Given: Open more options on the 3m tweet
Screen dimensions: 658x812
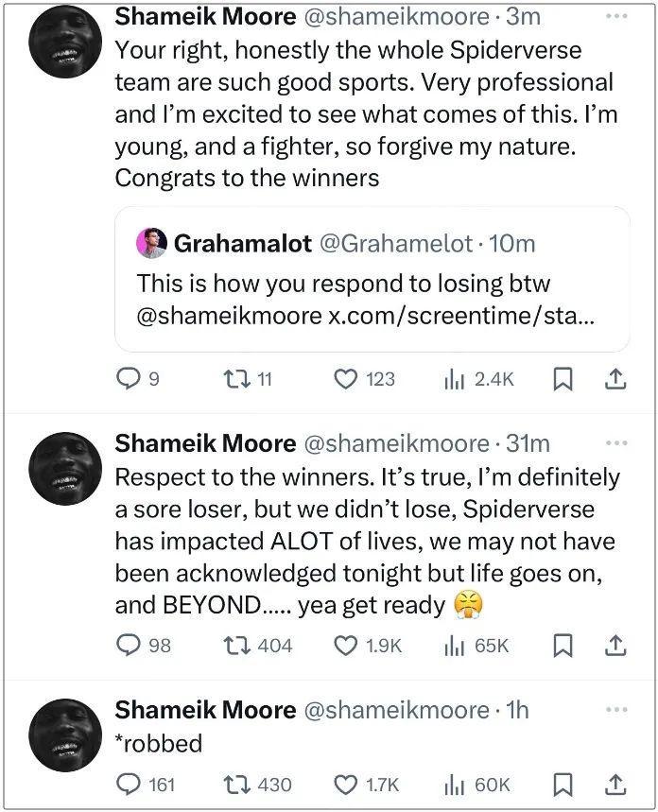Looking at the screenshot, I should tap(615, 16).
